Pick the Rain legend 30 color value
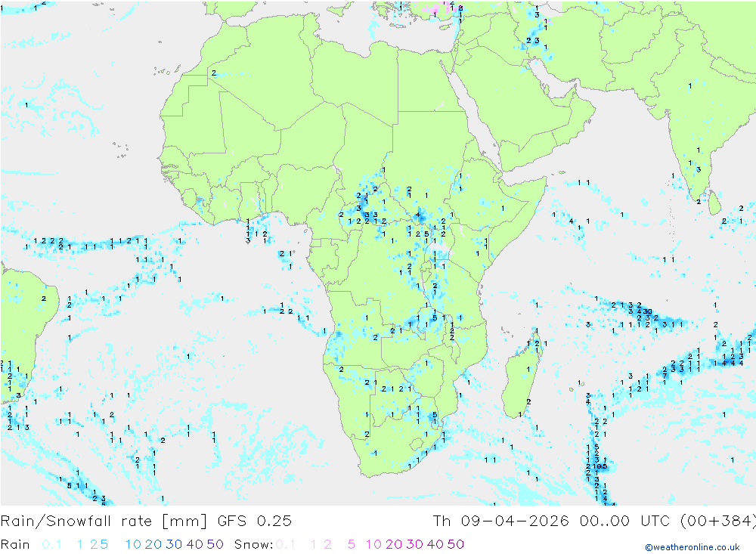 [x=174, y=544]
